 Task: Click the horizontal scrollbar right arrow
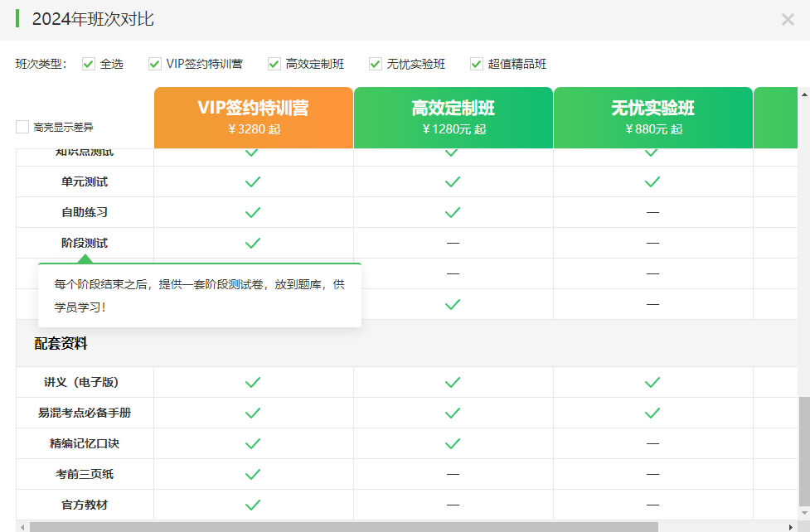click(x=792, y=526)
